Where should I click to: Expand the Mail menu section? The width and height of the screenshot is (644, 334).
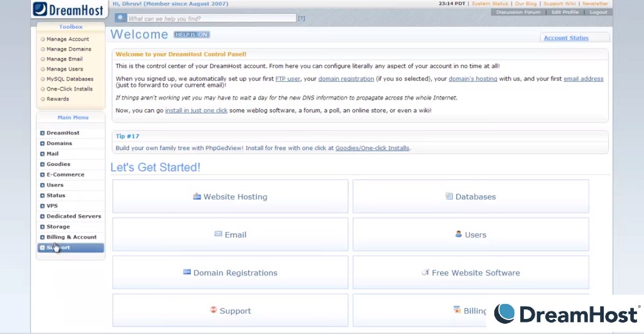click(42, 154)
